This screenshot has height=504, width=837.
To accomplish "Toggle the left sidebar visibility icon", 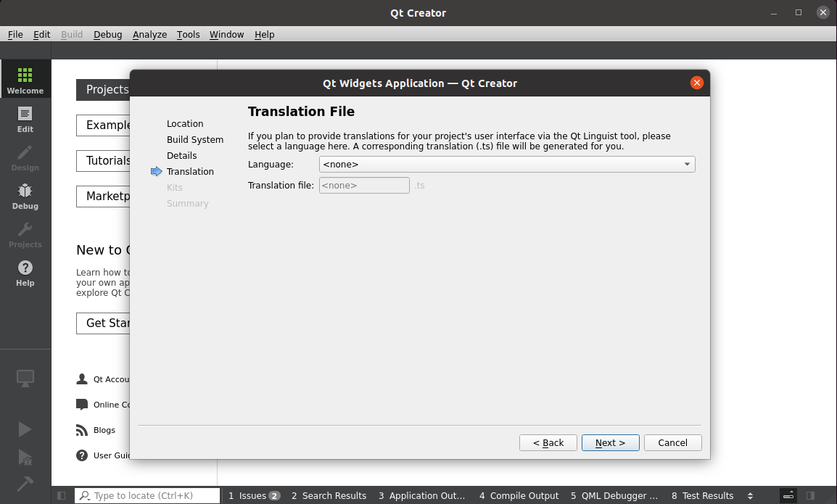I will (62, 495).
